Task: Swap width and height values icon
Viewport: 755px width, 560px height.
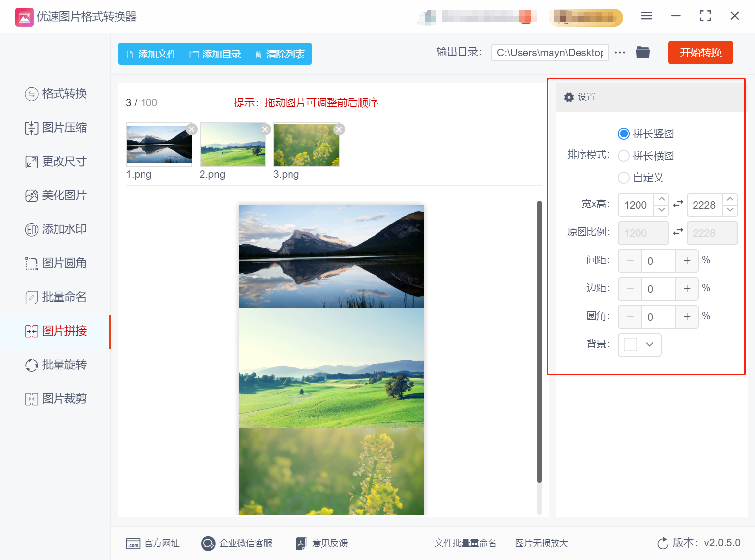Action: click(678, 204)
